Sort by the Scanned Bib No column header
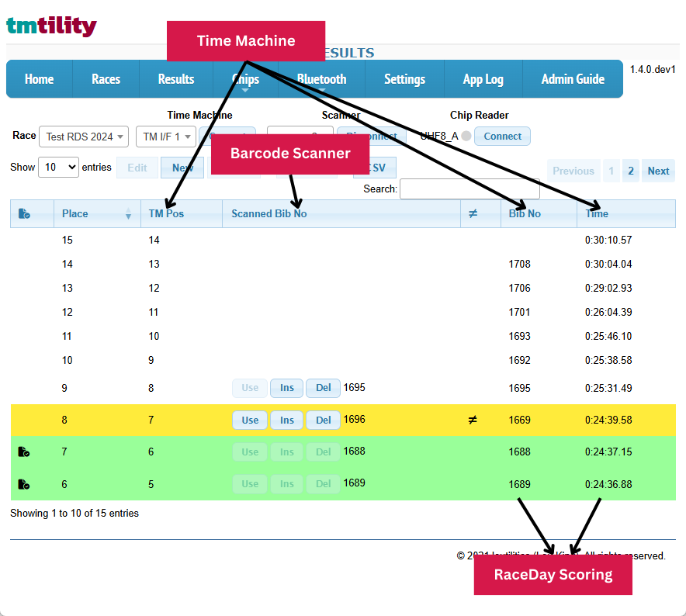 tap(269, 213)
